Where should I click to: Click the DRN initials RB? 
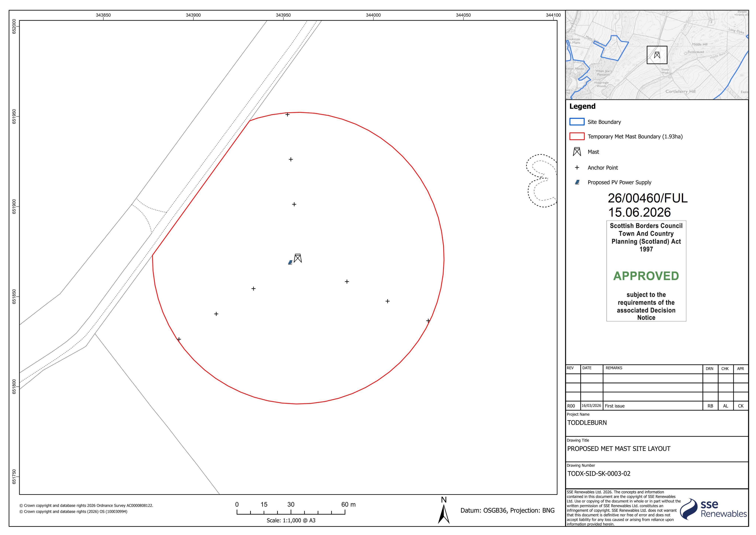[x=710, y=406]
